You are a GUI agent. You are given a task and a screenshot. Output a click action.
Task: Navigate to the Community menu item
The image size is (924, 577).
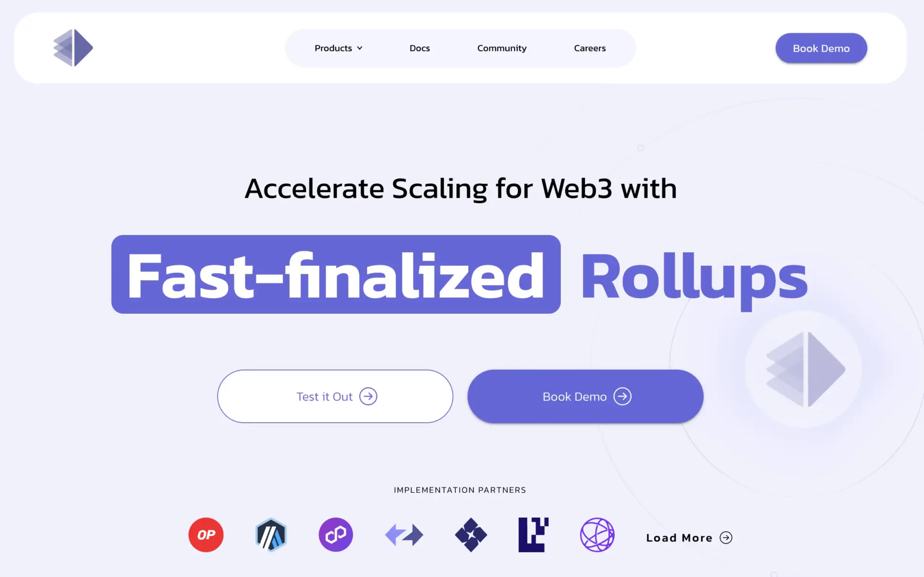(x=502, y=48)
